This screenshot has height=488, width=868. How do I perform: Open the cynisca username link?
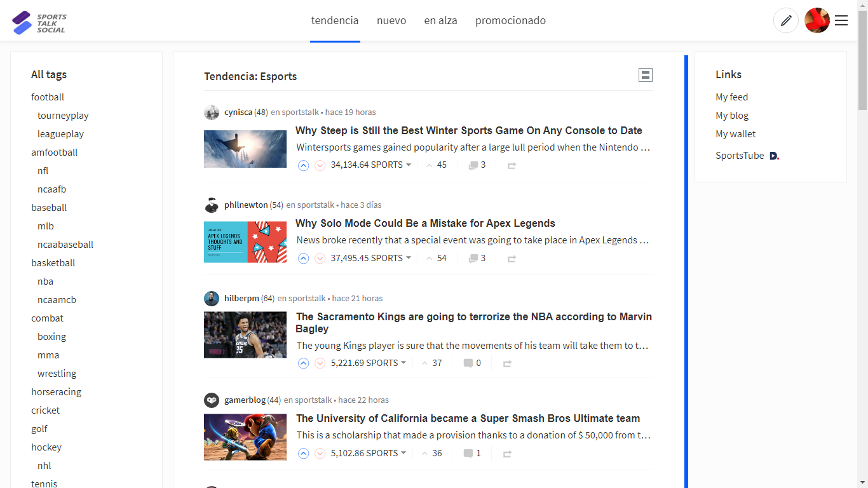click(x=238, y=112)
